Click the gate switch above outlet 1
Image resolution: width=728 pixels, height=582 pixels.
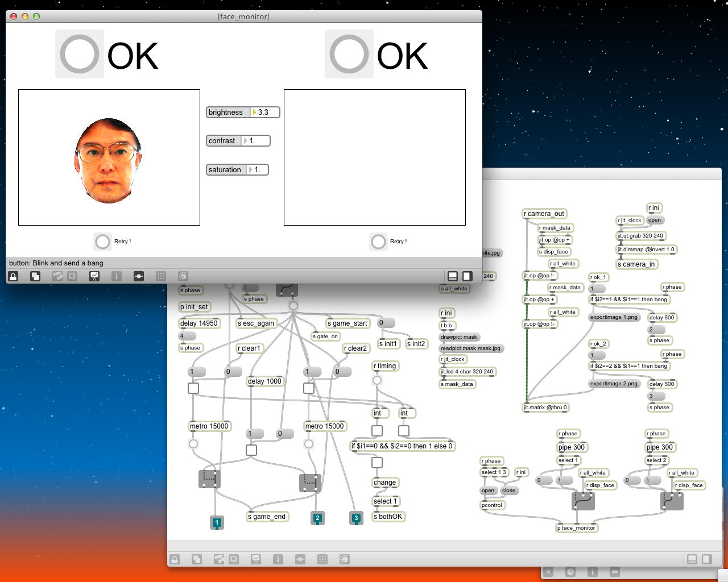(x=209, y=479)
